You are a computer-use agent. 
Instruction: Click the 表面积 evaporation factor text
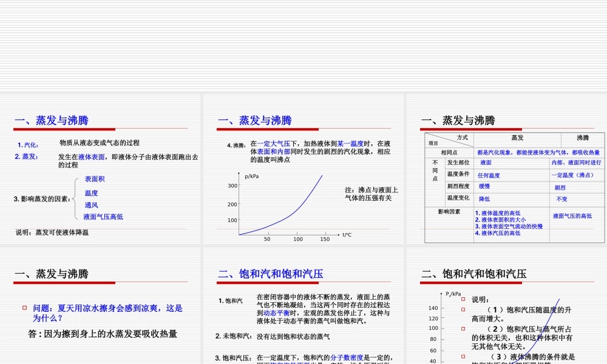tap(93, 178)
